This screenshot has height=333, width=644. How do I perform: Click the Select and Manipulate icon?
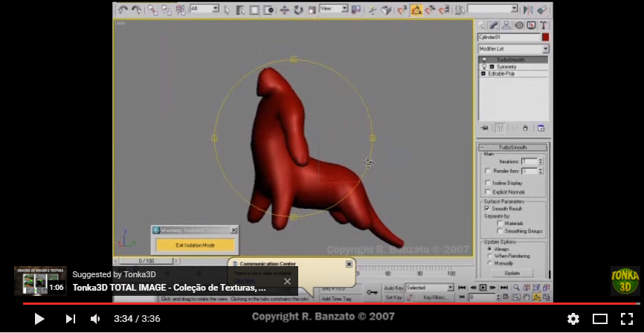(373, 10)
